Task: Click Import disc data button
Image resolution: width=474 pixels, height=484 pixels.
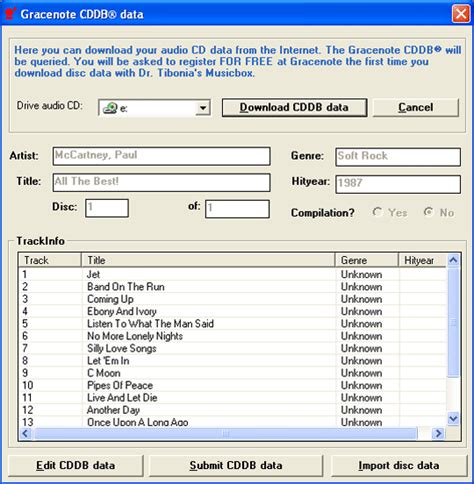Action: tap(399, 465)
